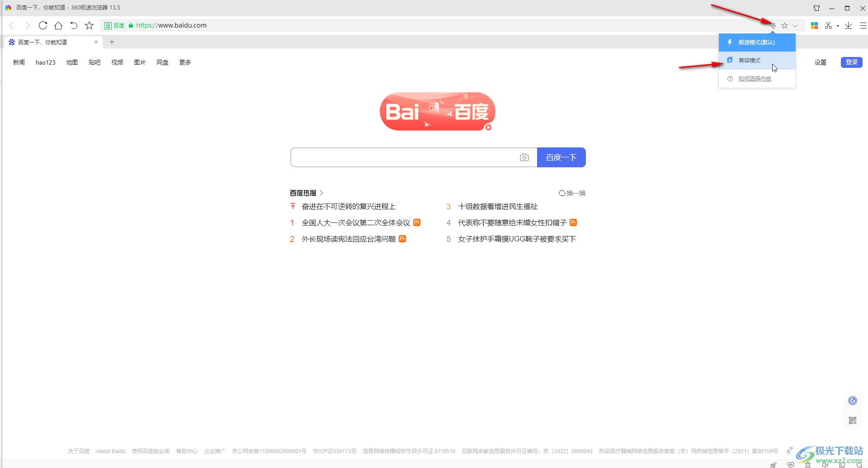The width and height of the screenshot is (868, 468).
Task: Open the 贴吧 navigation link
Action: click(x=95, y=62)
